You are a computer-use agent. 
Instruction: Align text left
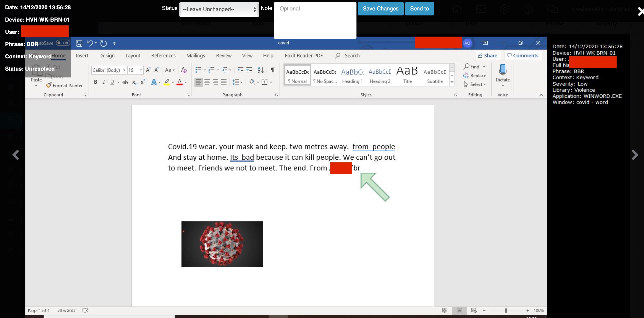(x=199, y=82)
